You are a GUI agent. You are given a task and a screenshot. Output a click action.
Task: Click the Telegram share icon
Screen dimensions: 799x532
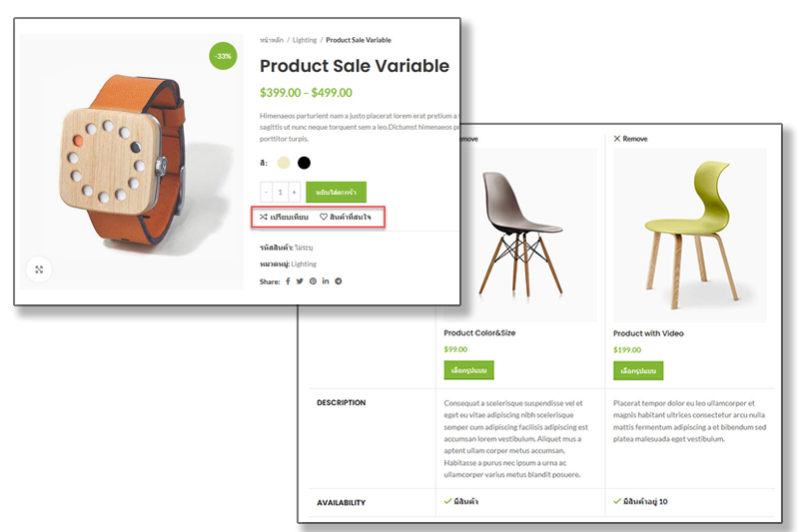pos(338,281)
